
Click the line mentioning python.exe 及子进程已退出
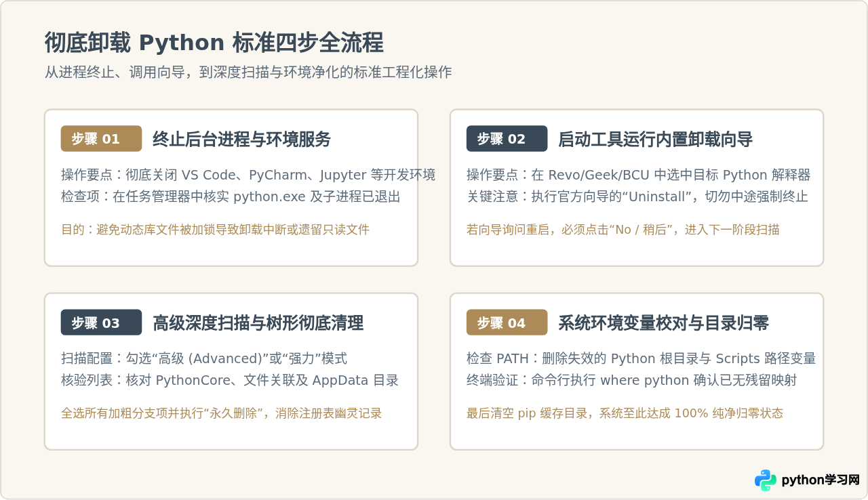pyautogui.click(x=231, y=196)
